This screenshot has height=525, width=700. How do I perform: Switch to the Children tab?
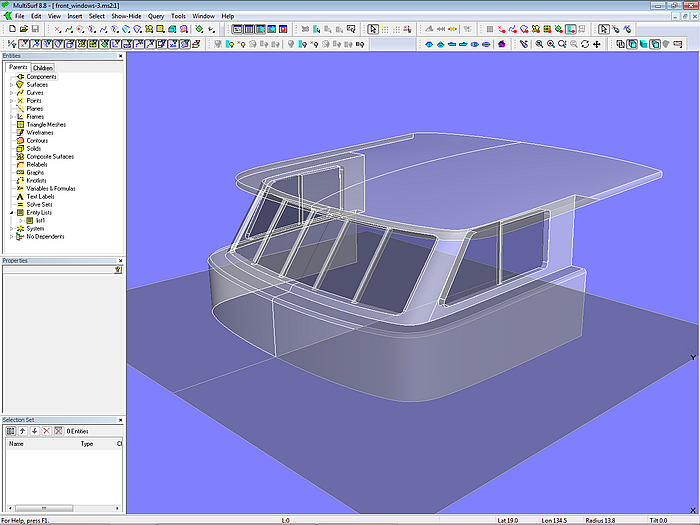(42, 68)
